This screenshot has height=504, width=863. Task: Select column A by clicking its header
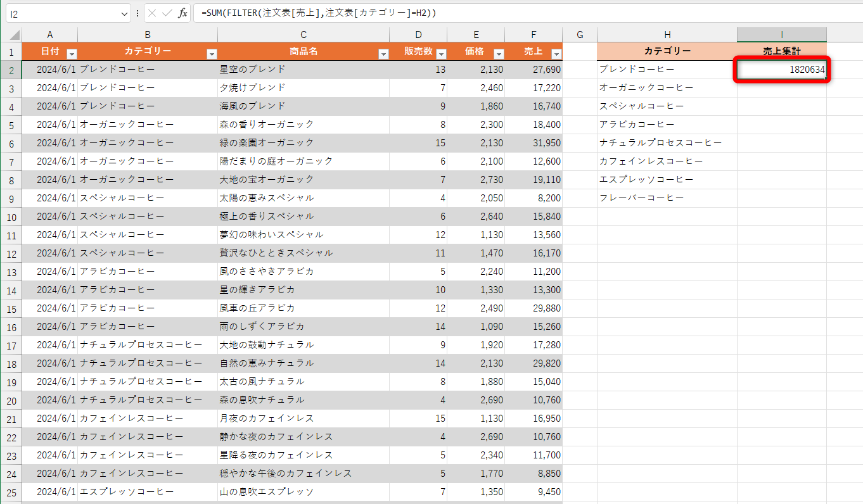tap(49, 34)
